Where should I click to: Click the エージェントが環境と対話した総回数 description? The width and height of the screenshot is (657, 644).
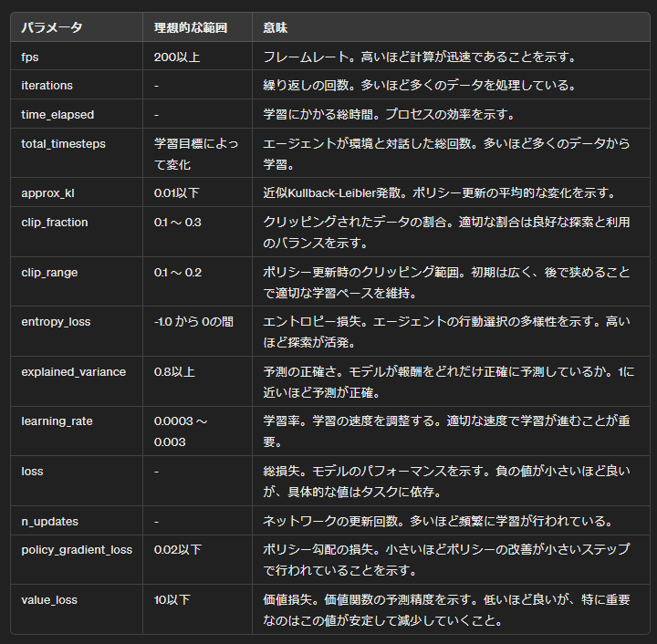446,153
